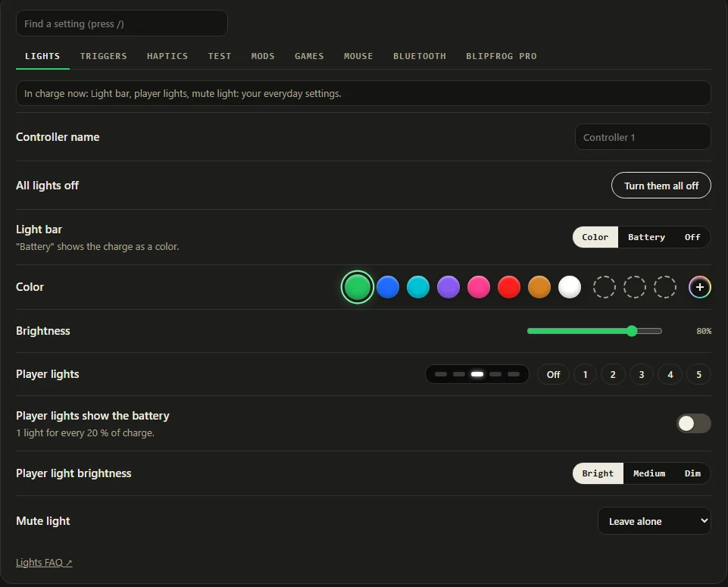Viewport: 728px width, 587px height.
Task: Click the Controller name text field
Action: point(642,137)
